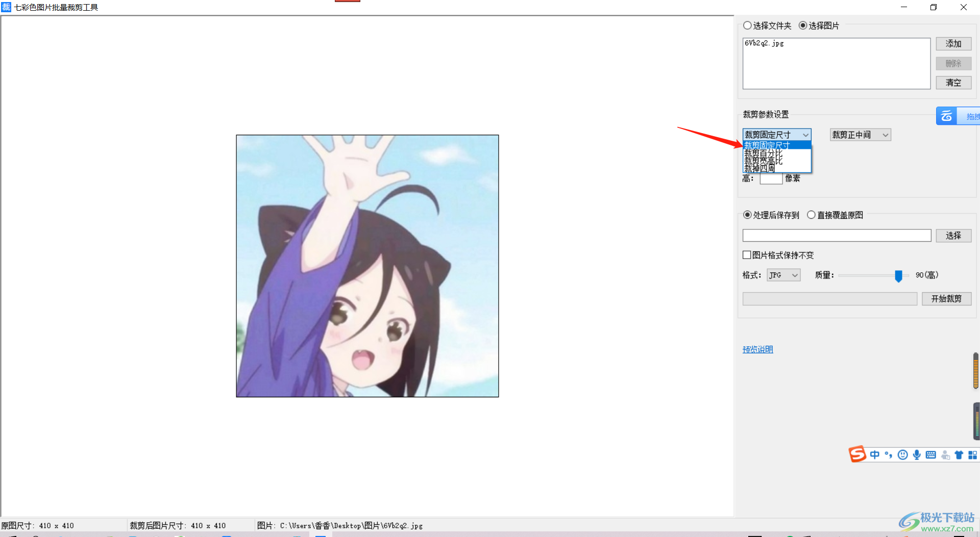Click the quality slider handle
Viewport: 980px width, 537px height.
coord(898,276)
